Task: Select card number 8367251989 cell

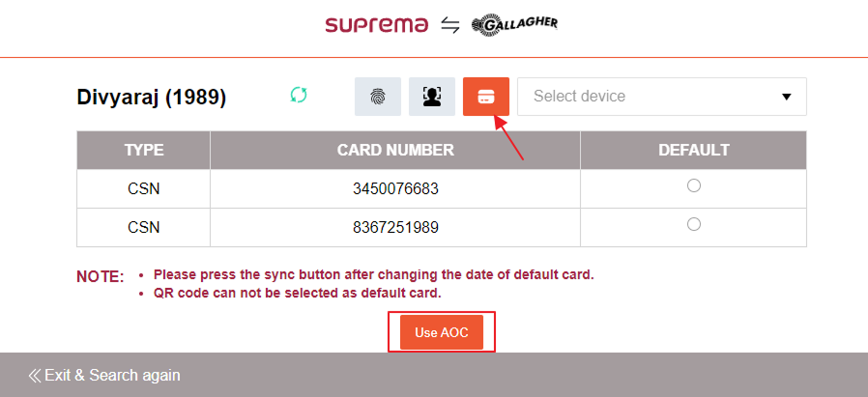Action: point(395,227)
